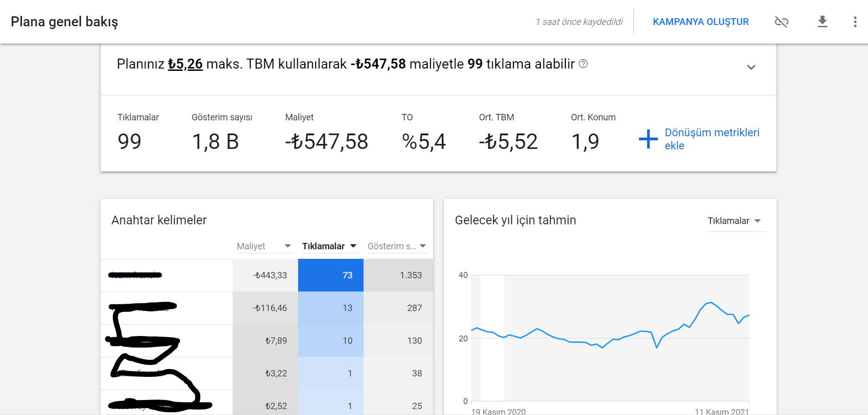Click the ₺2,52 cost cell
868x415 pixels.
point(265,402)
